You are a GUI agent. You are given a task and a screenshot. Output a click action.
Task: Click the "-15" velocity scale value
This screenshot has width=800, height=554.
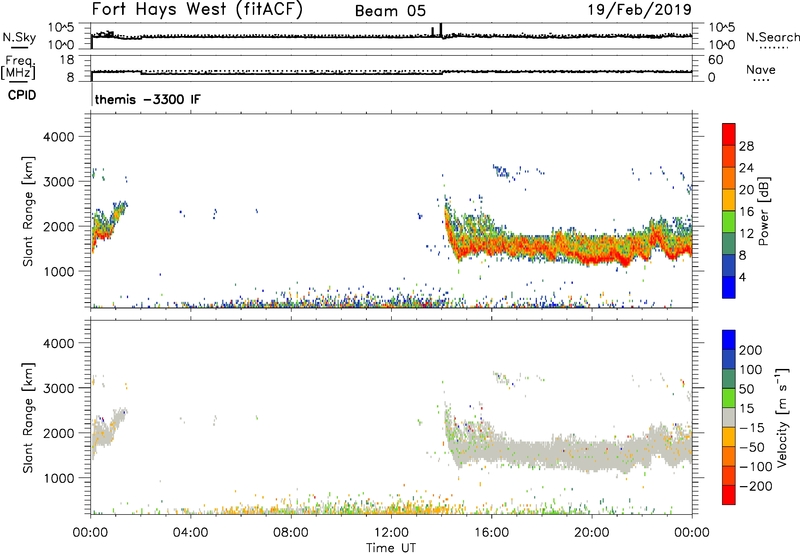pyautogui.click(x=752, y=427)
